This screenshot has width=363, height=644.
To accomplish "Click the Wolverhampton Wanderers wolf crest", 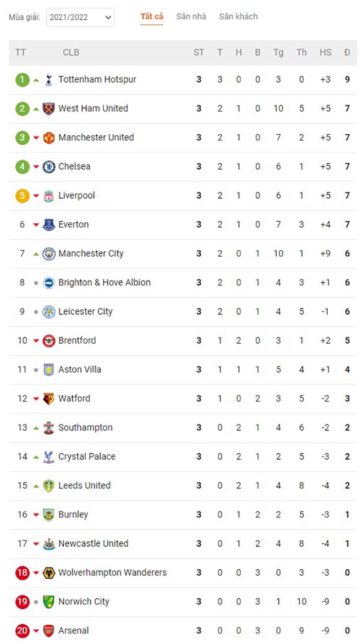I will [49, 573].
